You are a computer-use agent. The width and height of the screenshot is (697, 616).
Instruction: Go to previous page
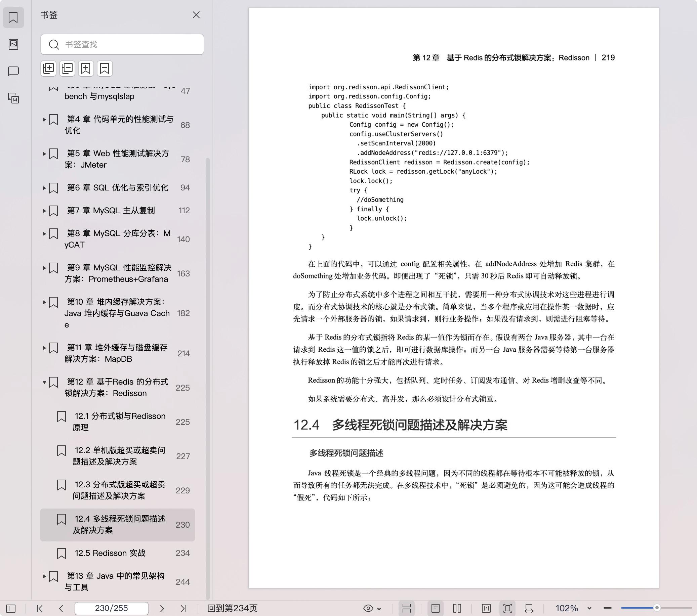click(x=61, y=608)
